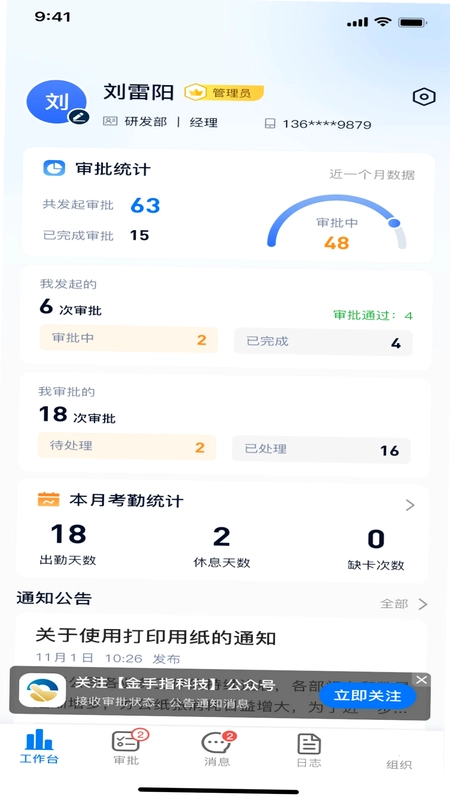Tap the 审批中 48 arc gauge
The image size is (450, 800).
[337, 224]
